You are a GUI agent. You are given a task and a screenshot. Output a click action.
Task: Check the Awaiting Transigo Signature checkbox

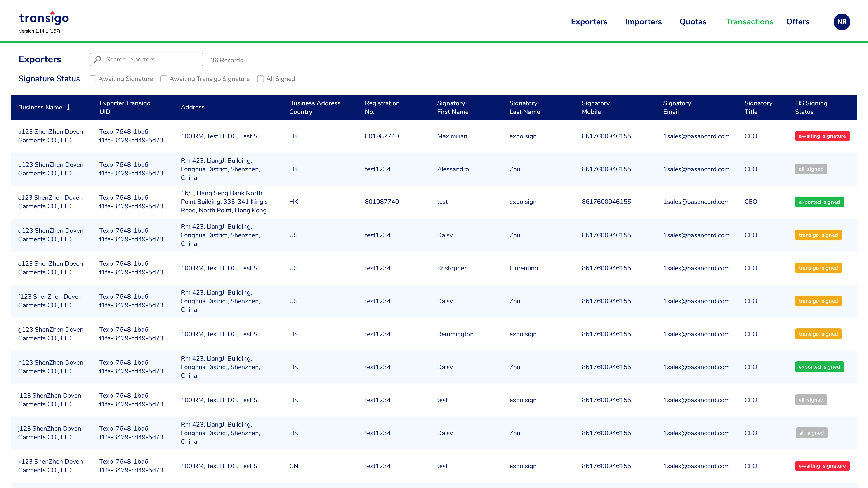click(x=164, y=79)
